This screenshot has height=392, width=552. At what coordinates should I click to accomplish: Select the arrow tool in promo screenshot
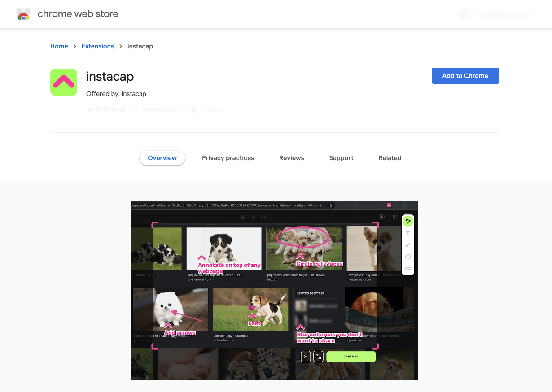coord(408,245)
